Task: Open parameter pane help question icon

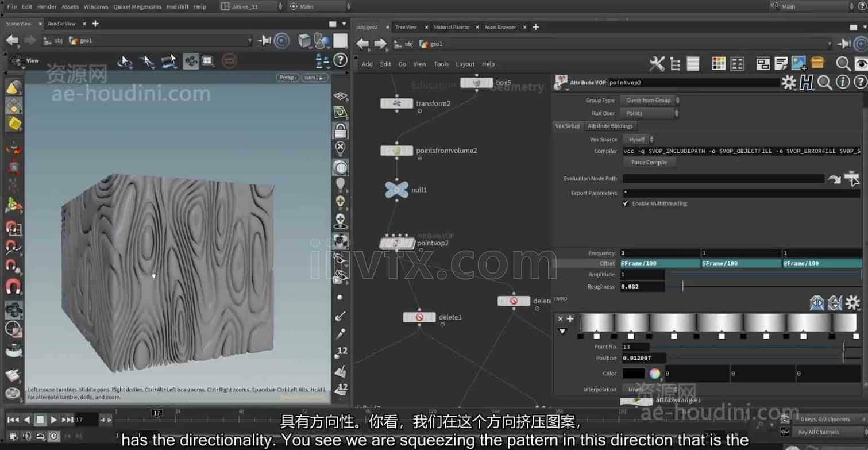Action: click(x=860, y=83)
